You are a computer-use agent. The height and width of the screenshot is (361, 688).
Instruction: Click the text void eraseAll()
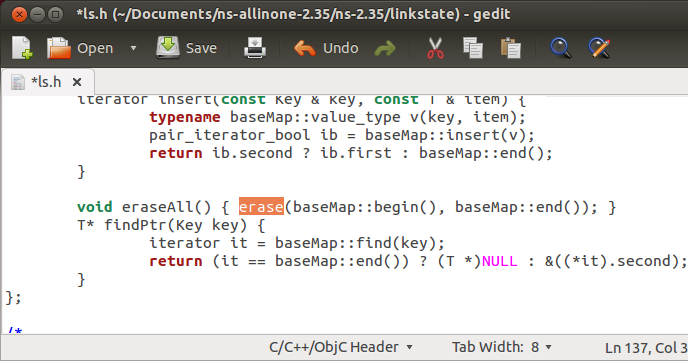pos(144,207)
